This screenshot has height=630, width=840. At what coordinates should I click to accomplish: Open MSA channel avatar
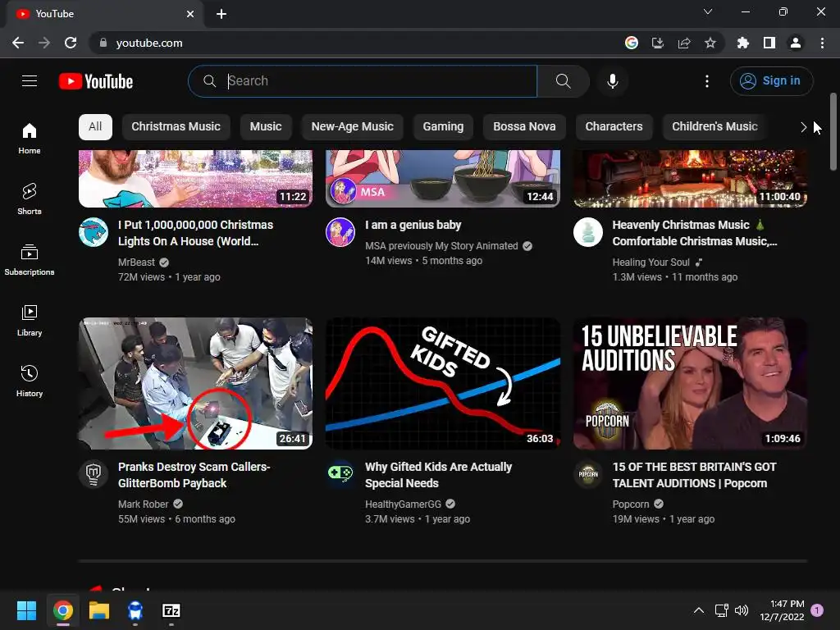point(340,232)
